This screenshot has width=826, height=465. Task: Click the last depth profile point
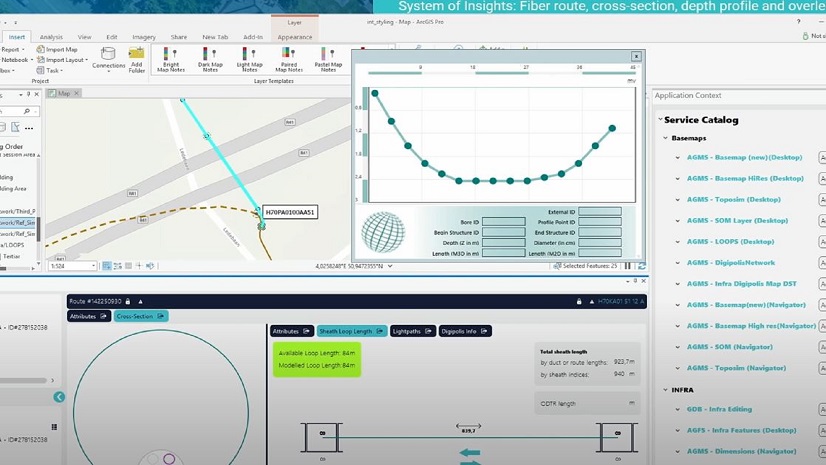(612, 128)
